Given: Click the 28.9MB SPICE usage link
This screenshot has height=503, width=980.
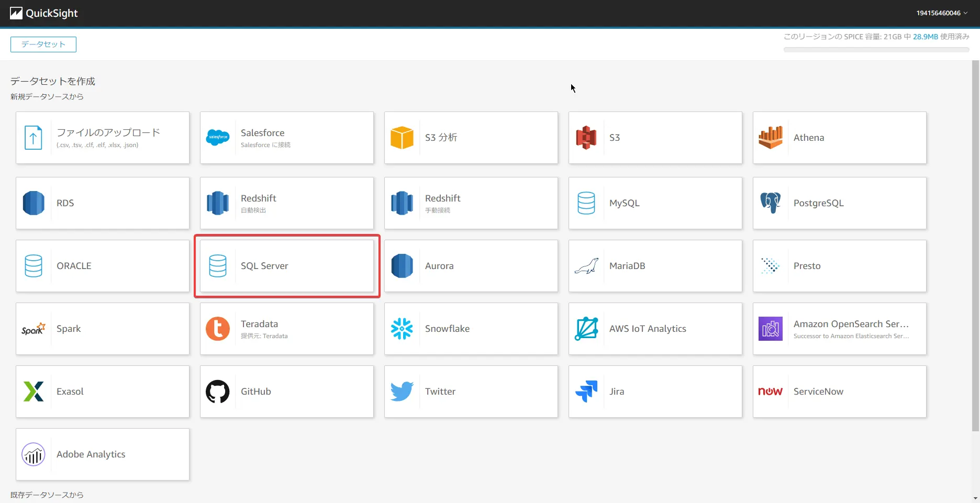Looking at the screenshot, I should [x=926, y=37].
